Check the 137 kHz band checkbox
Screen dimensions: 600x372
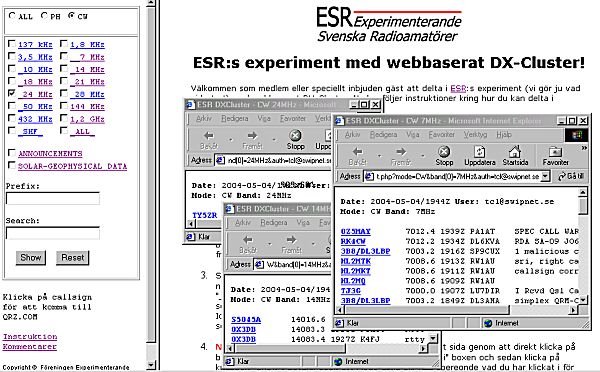click(x=12, y=44)
